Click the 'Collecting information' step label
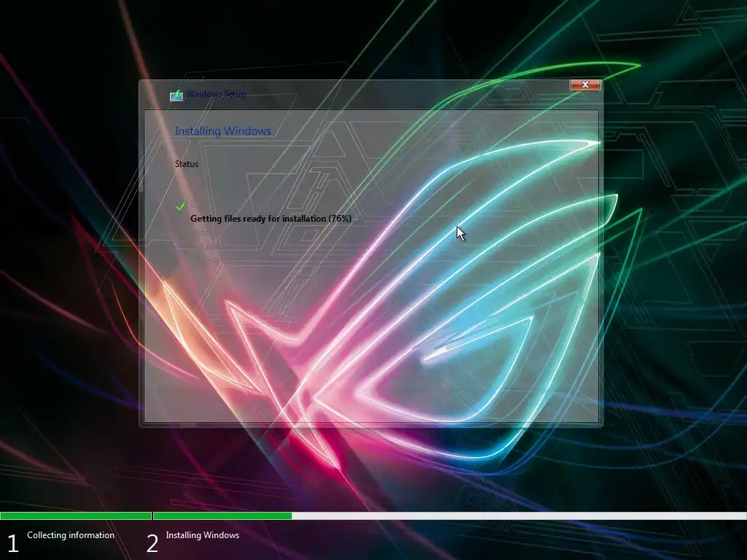Image resolution: width=747 pixels, height=560 pixels. [71, 534]
